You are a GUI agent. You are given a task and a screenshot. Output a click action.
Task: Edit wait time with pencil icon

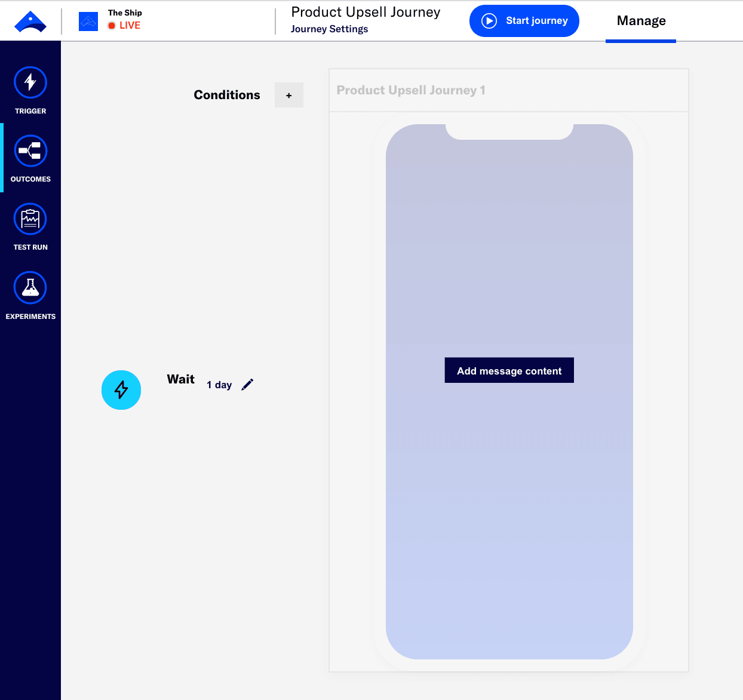coord(247,385)
